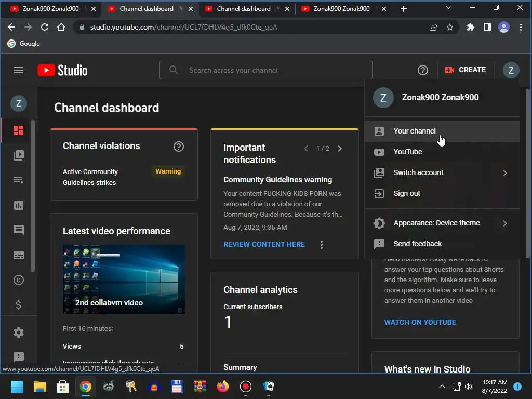Bookmark this page with star icon
The image size is (532, 399).
pyautogui.click(x=450, y=27)
